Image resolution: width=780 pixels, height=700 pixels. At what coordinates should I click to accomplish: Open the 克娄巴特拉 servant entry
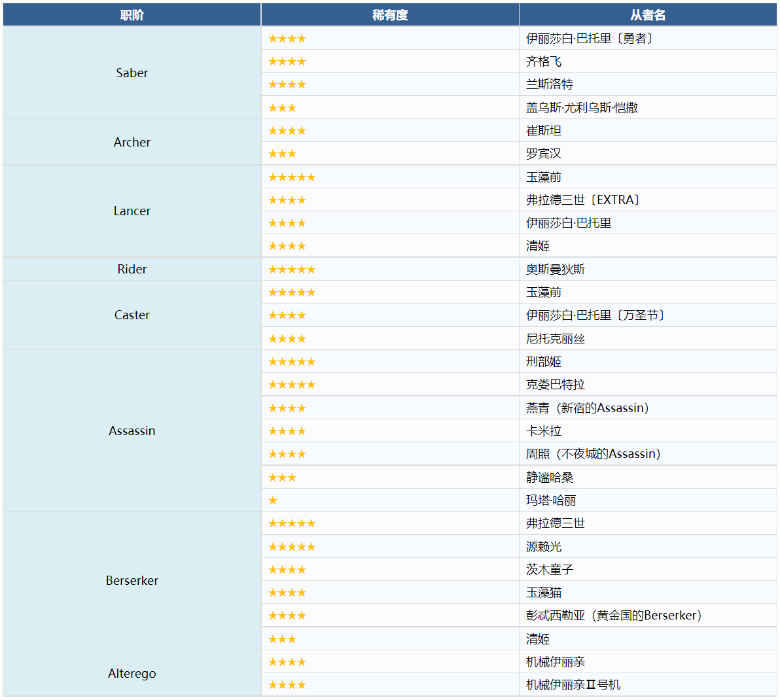click(x=556, y=385)
